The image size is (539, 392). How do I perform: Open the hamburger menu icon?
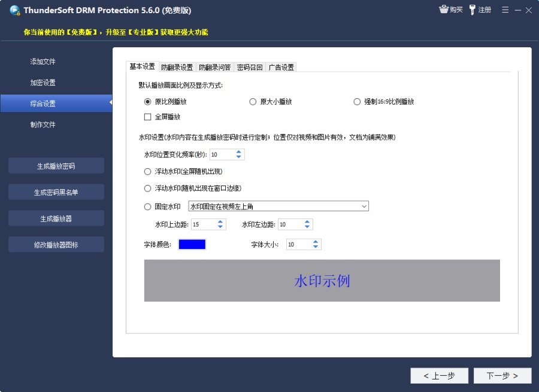(x=505, y=10)
